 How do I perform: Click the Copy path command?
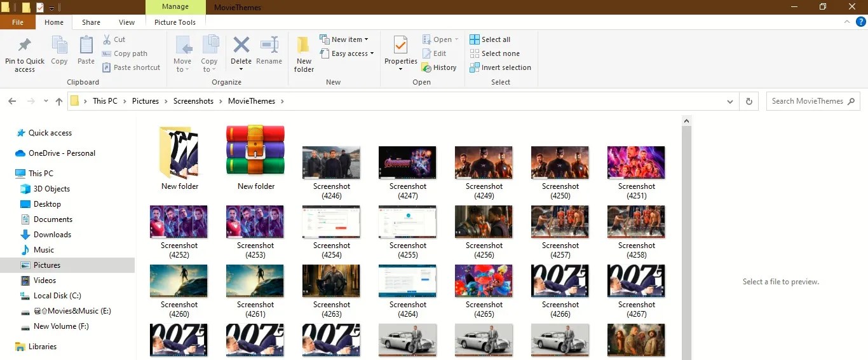tap(125, 53)
